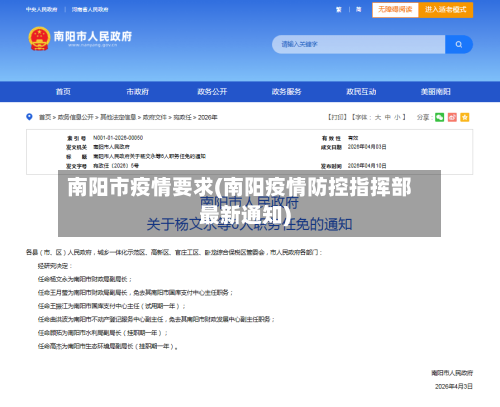
Task: Switch to traditional Chinese 繁 link
Action: pyautogui.click(x=339, y=10)
